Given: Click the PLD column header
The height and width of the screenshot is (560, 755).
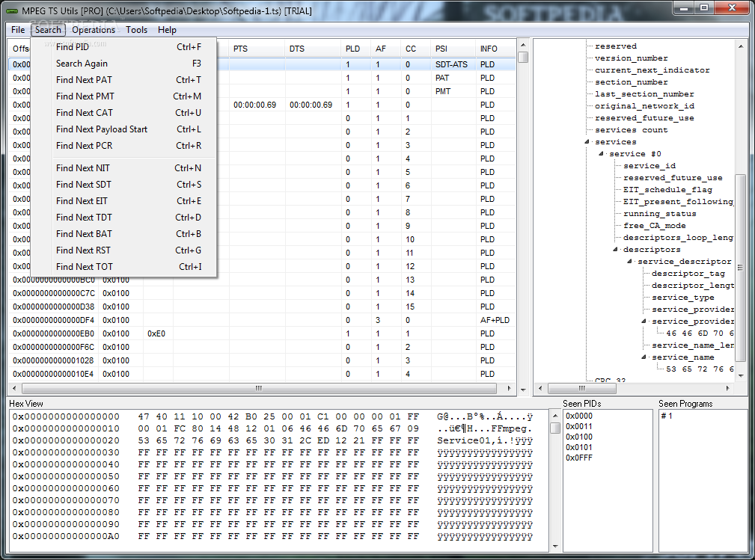Looking at the screenshot, I should click(x=356, y=49).
